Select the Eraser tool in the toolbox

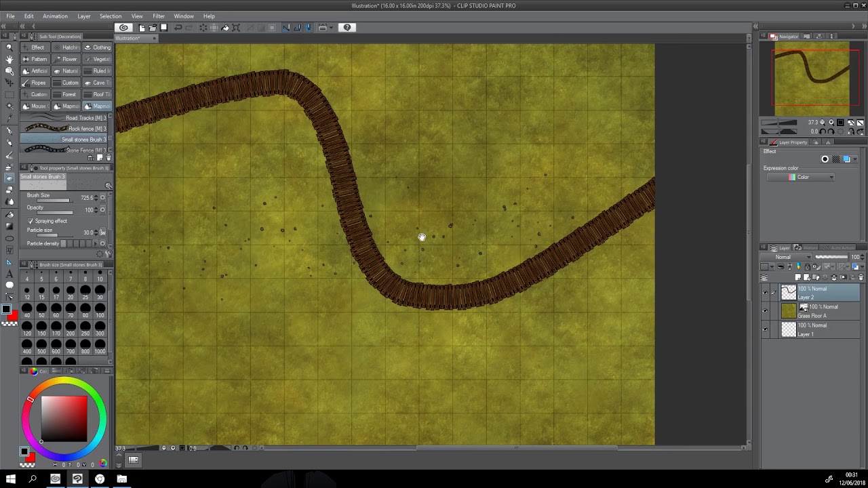pos(9,190)
